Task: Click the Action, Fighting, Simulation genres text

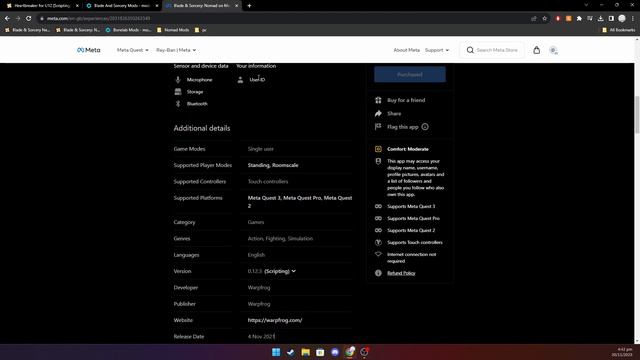Action: [x=280, y=238]
